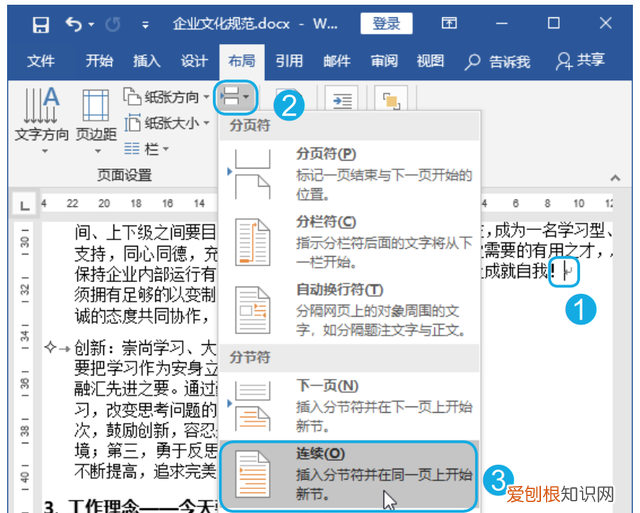Open Customize Quick Access Toolbar dropdown
Screen dimensions: 640x513
pos(145,25)
